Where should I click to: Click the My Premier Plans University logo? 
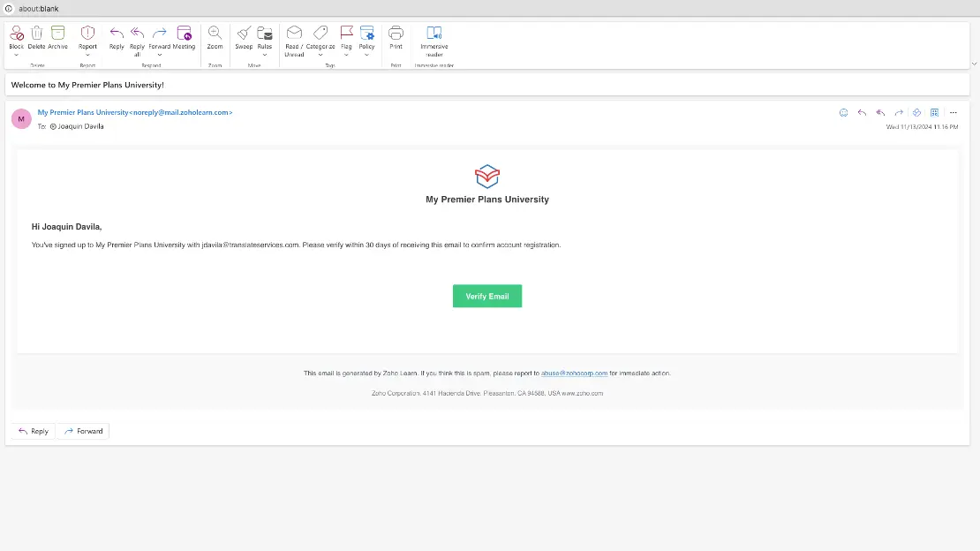point(486,177)
